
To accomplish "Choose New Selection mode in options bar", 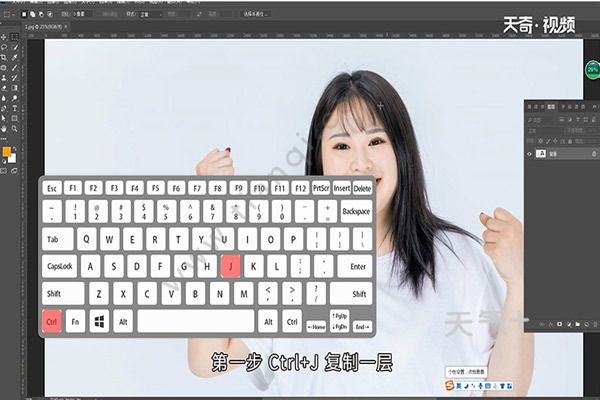I will pos(24,14).
